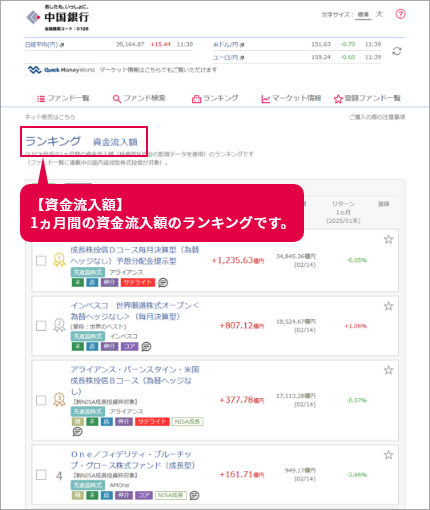Open 日経平均(円) external link
This screenshot has height=510, width=430.
click(44, 45)
